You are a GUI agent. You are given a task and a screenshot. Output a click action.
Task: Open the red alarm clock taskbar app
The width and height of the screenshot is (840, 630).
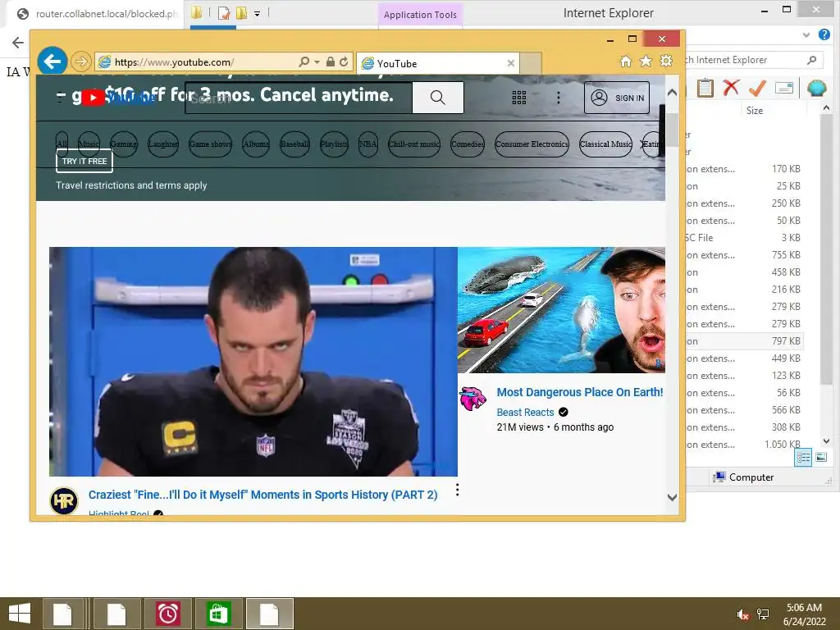coord(167,614)
